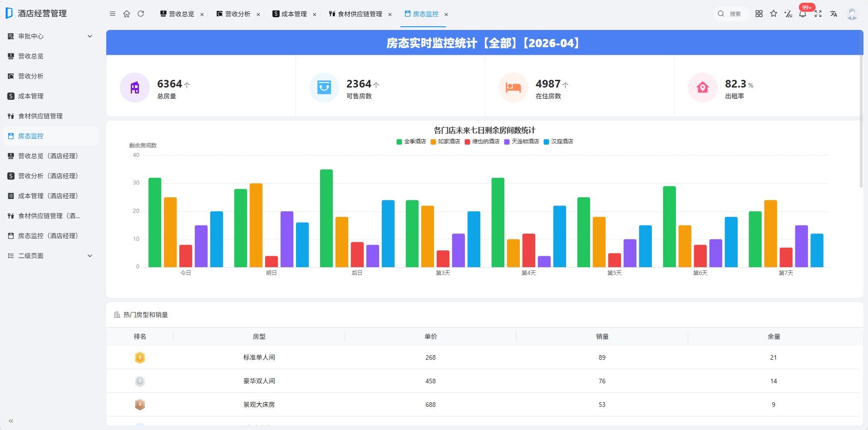Toggle 汉庭酒店 legend series
The image size is (868, 430).
coord(558,142)
